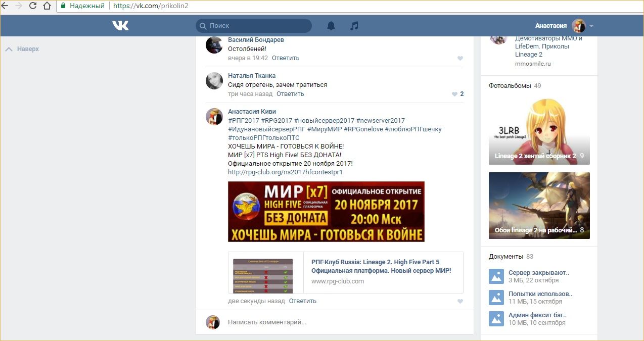Like Анастасия Киви's comment heart
Screen dimensions: 644x341
460,302
